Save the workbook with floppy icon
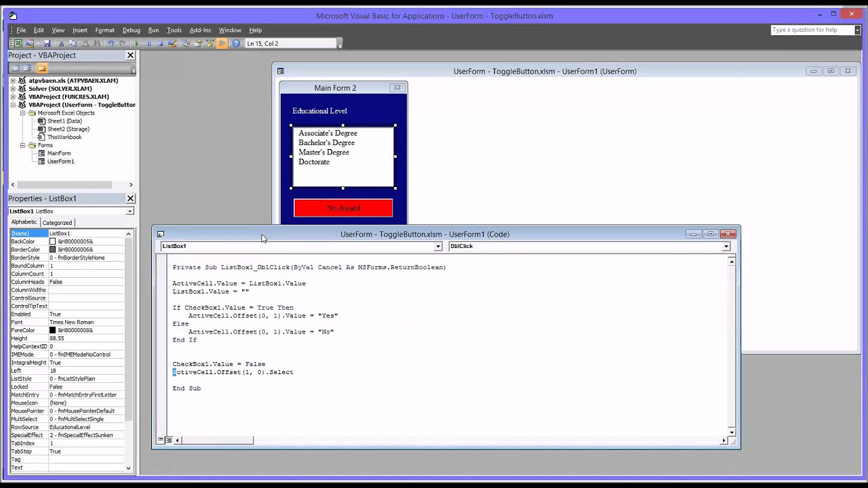The height and width of the screenshot is (488, 868). click(x=47, y=43)
